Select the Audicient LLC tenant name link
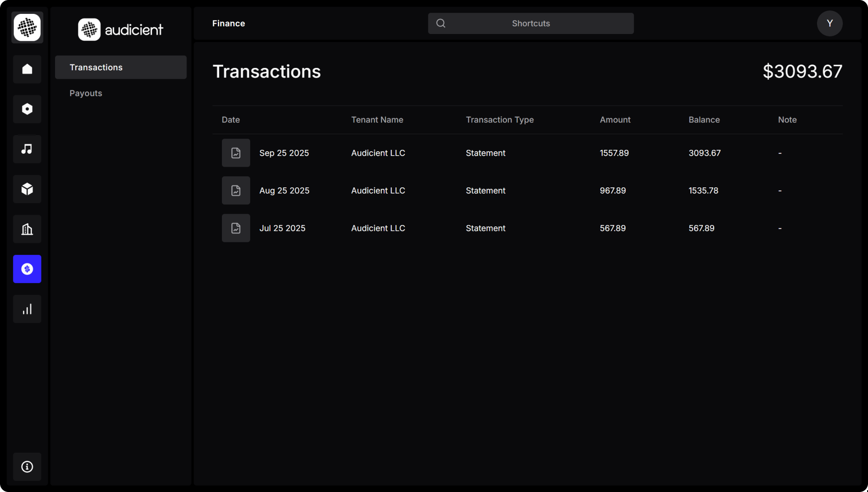868x492 pixels. coord(378,153)
